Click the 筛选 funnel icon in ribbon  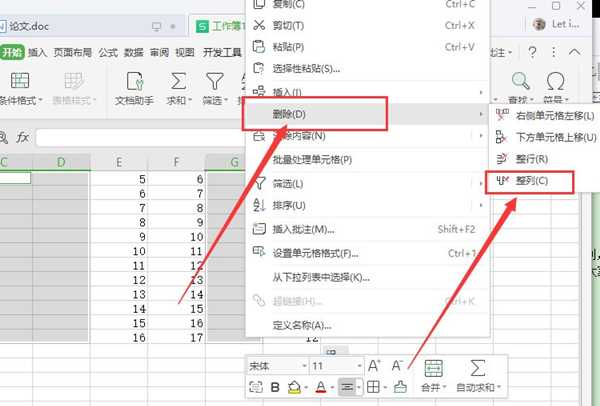click(214, 82)
